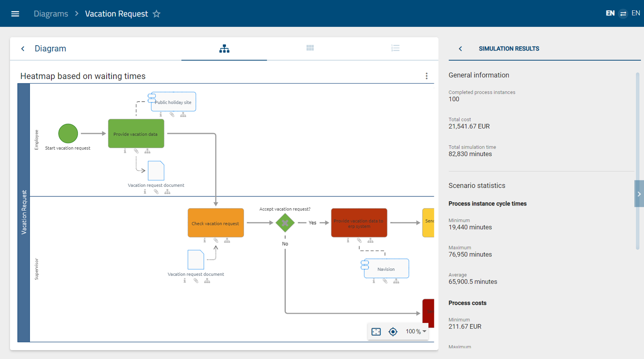Click attachment icon under Check vacation request
The image size is (644, 359).
tap(216, 240)
